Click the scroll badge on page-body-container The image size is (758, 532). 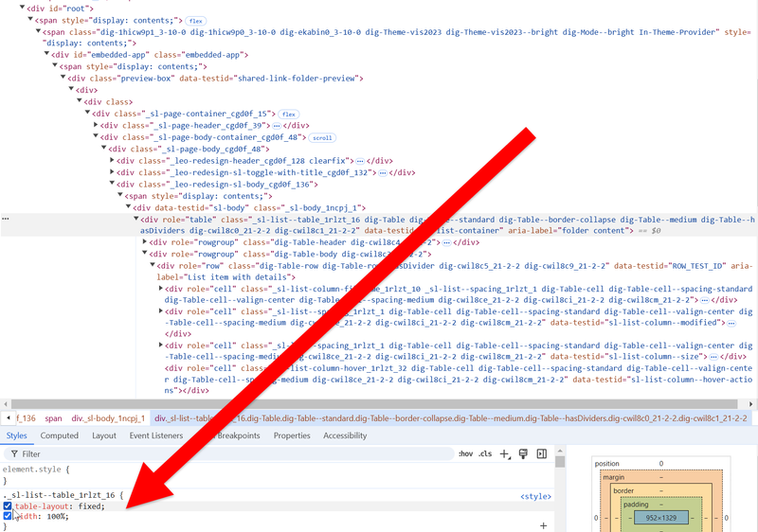310,137
